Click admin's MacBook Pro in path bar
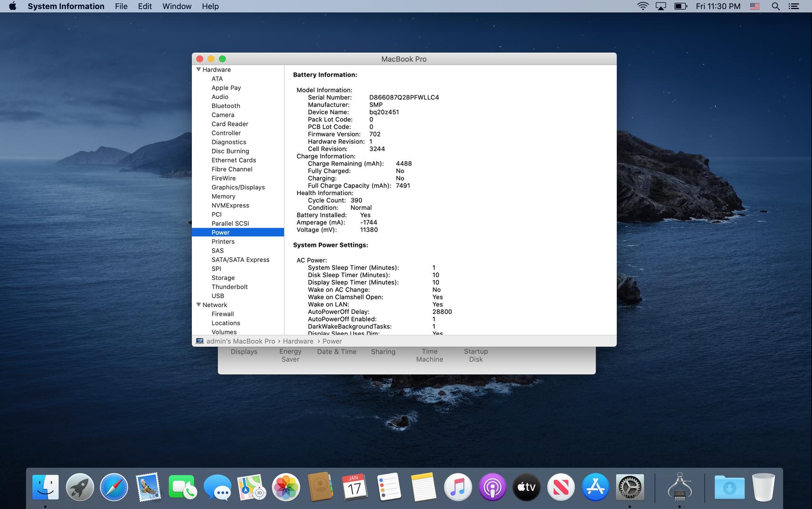The width and height of the screenshot is (812, 509). [240, 341]
